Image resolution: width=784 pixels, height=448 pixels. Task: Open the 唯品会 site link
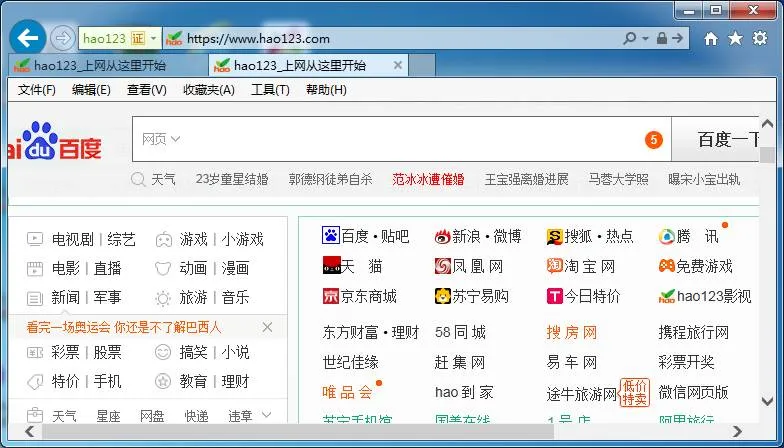point(347,392)
